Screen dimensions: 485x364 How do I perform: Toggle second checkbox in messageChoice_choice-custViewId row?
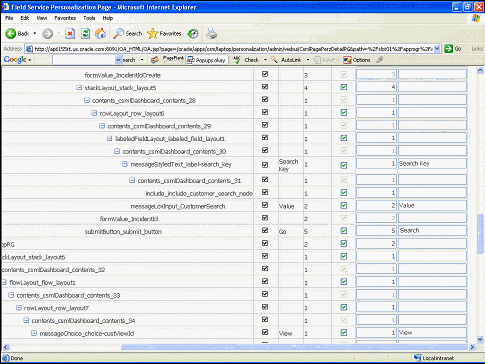click(x=344, y=332)
